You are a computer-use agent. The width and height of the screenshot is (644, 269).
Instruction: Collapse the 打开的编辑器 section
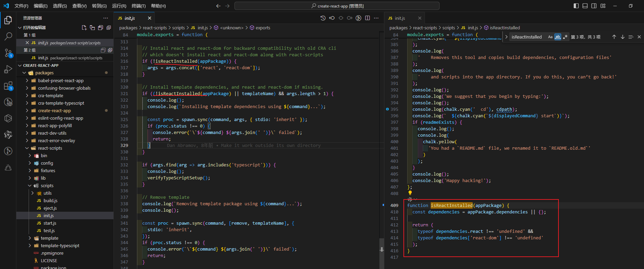click(20, 28)
